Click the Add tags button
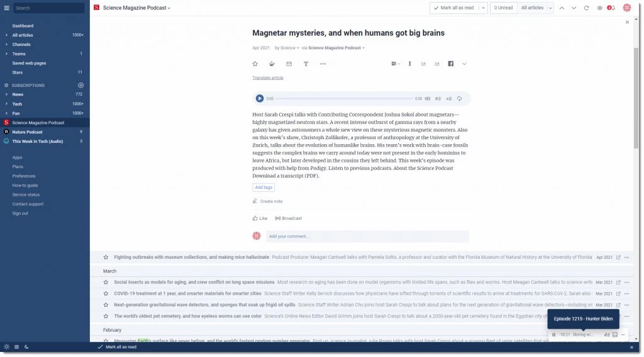 (x=264, y=188)
